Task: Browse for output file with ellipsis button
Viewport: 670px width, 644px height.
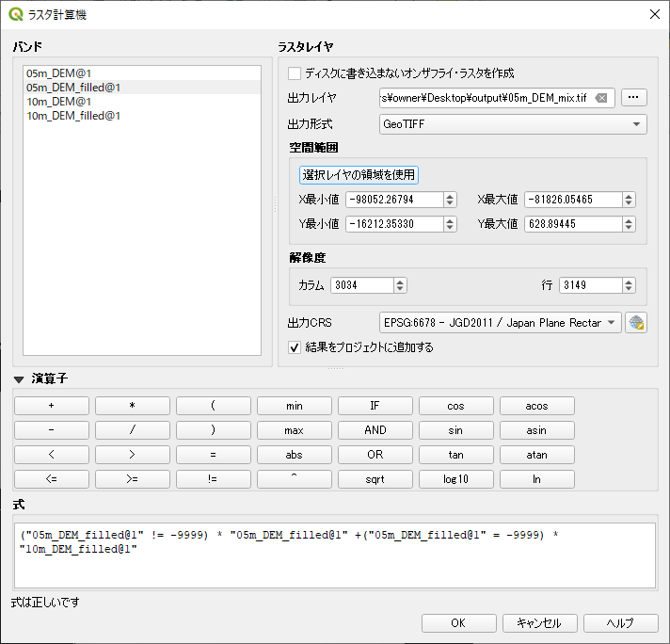Action: tap(633, 98)
